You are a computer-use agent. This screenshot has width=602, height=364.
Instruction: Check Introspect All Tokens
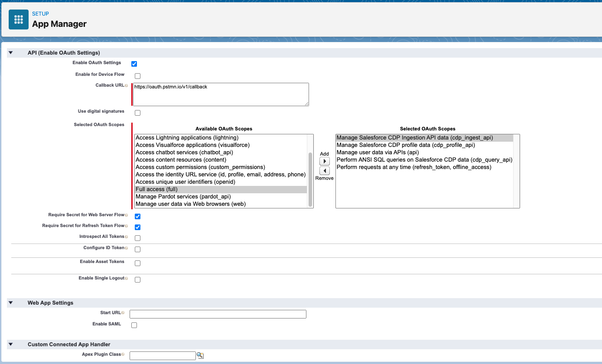click(x=137, y=238)
